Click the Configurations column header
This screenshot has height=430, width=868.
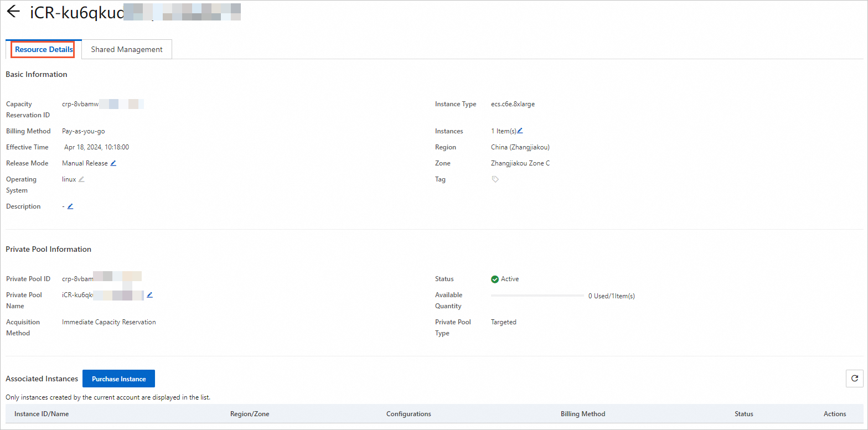(x=409, y=414)
